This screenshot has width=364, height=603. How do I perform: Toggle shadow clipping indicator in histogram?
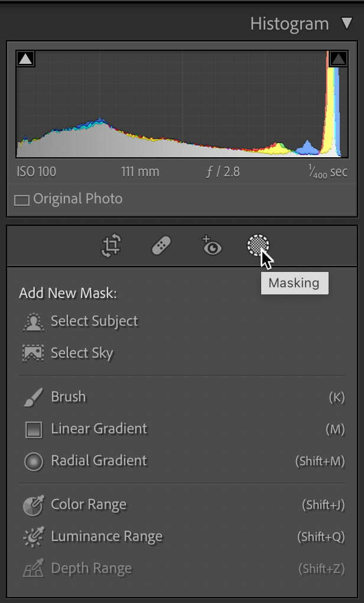[26, 59]
